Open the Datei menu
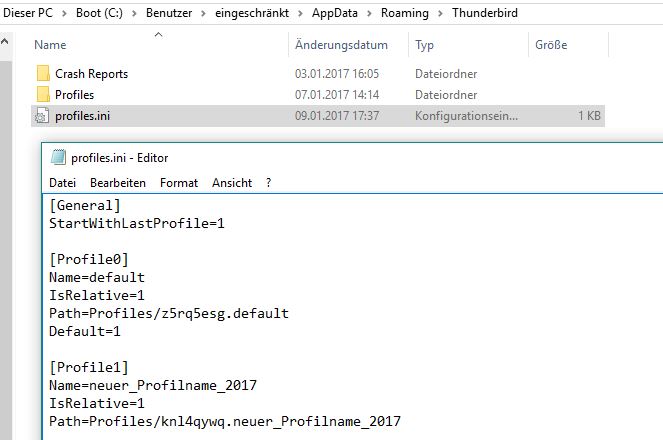 [x=62, y=183]
